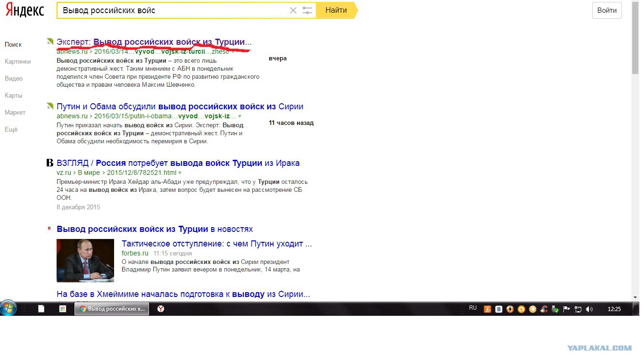Click the 11 часов назад label
The height and width of the screenshot is (362, 644).
(291, 123)
